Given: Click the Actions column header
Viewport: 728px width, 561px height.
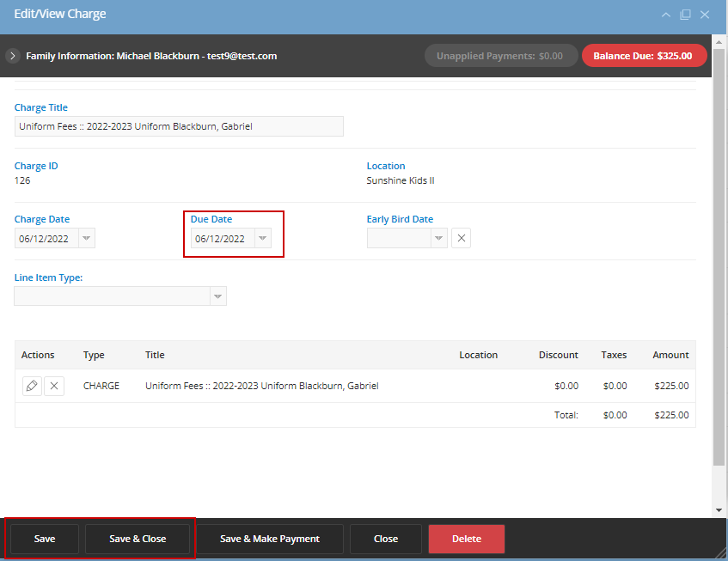Looking at the screenshot, I should [x=38, y=355].
